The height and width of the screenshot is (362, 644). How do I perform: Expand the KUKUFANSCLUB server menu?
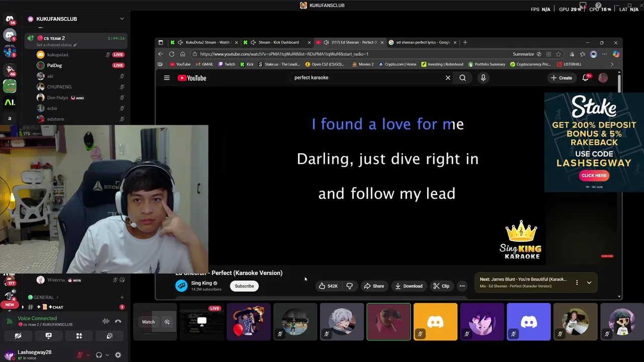[x=122, y=19]
